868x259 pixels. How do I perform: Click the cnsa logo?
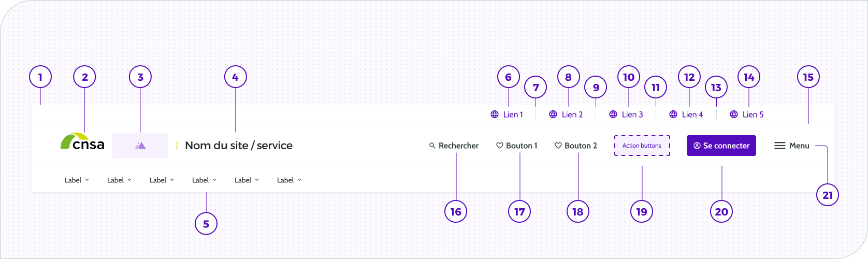coord(82,142)
